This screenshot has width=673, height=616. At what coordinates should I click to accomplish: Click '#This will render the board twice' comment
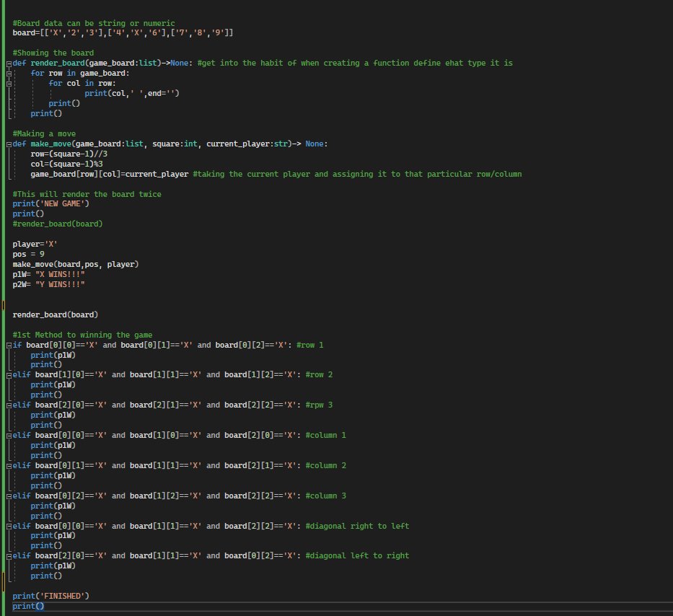point(87,194)
